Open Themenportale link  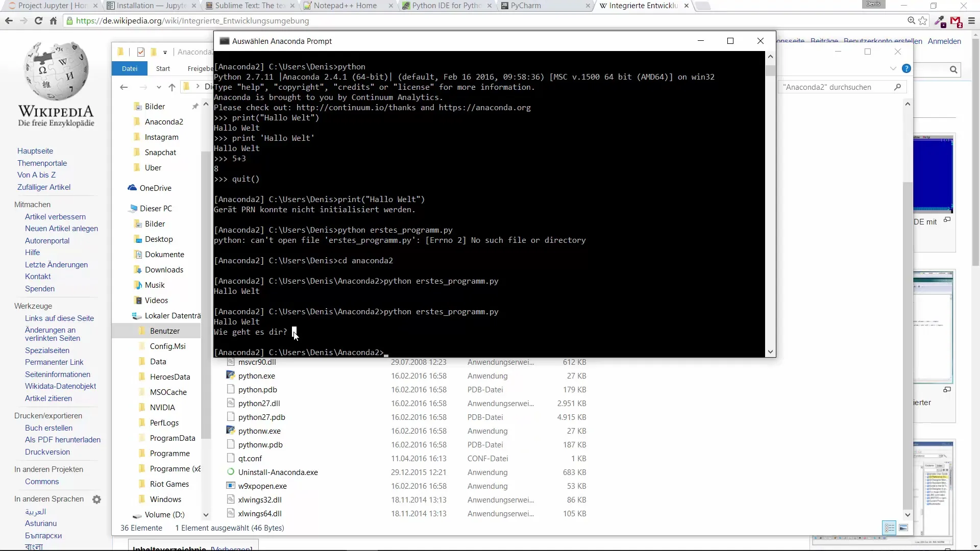42,163
